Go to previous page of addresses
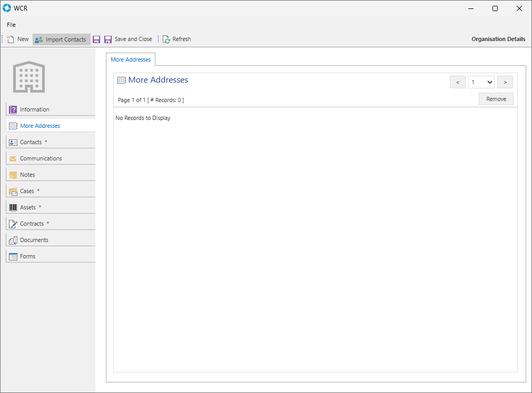The height and width of the screenshot is (393, 532). pyautogui.click(x=457, y=82)
